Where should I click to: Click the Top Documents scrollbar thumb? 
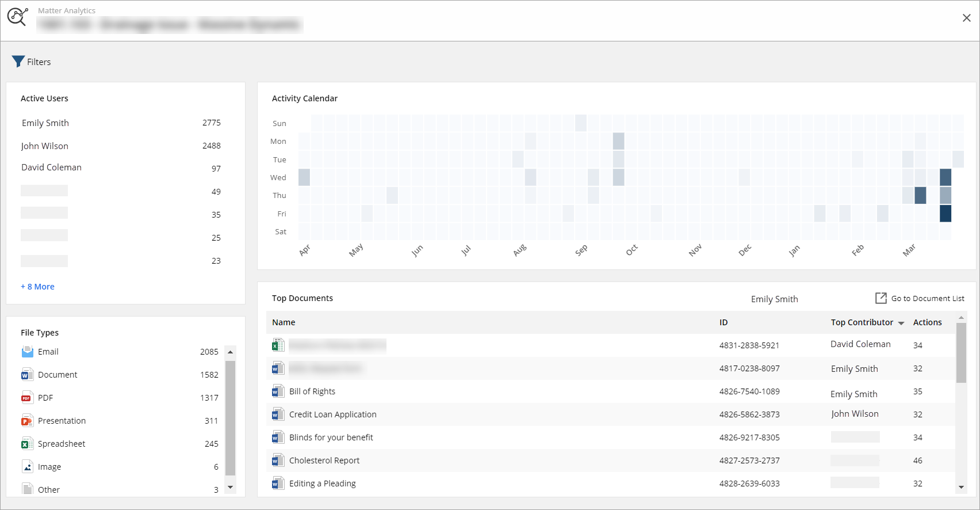[961, 352]
